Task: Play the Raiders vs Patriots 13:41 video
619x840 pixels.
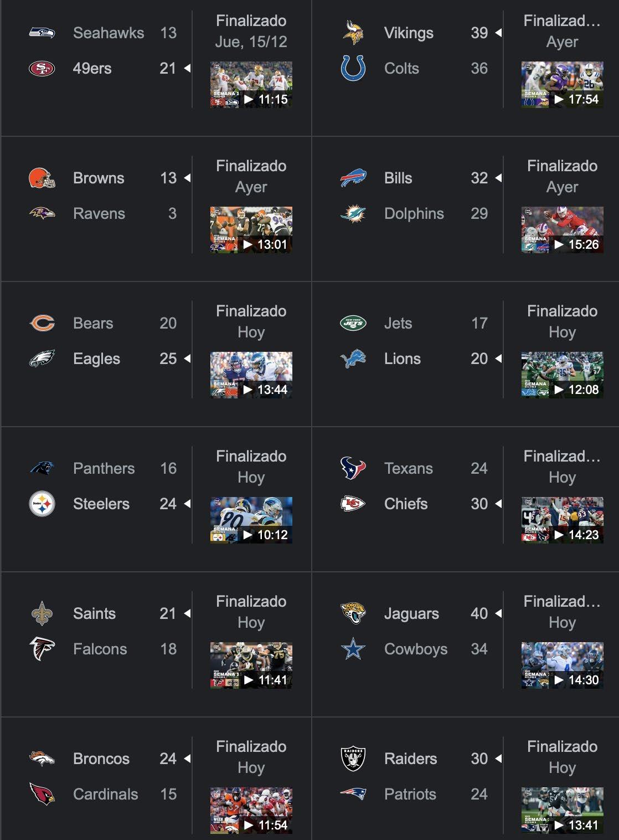Action: pyautogui.click(x=563, y=811)
